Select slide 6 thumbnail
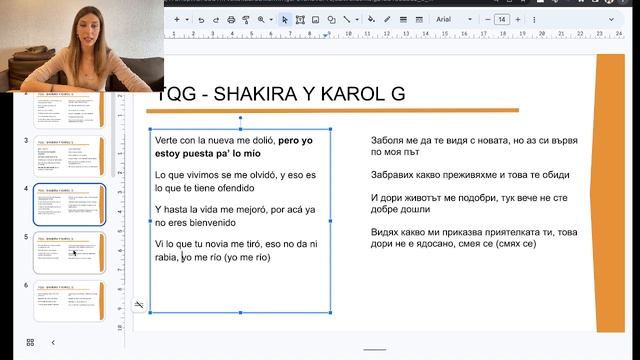This screenshot has width=640, height=360. tap(69, 301)
